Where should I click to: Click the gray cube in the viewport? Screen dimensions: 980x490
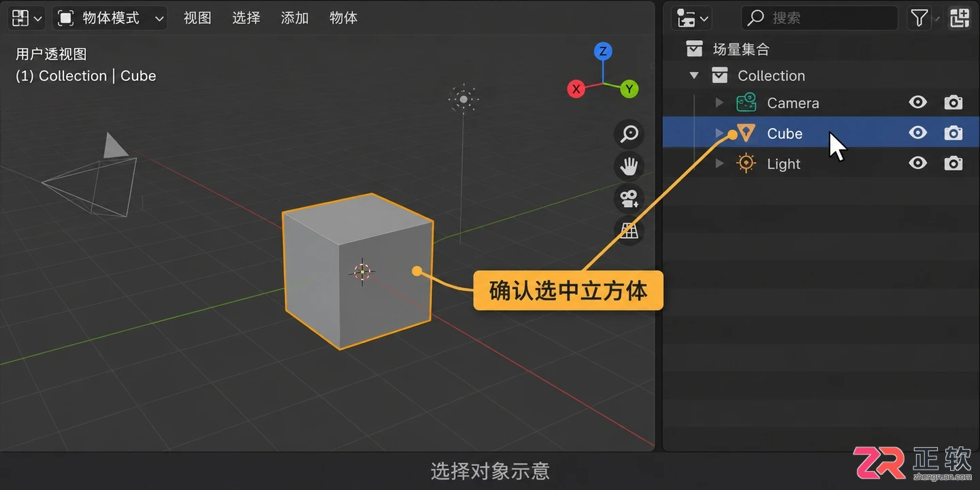pos(358,271)
